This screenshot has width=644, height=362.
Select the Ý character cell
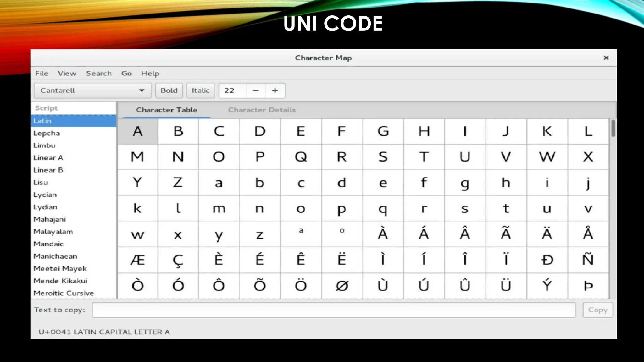pos(547,286)
